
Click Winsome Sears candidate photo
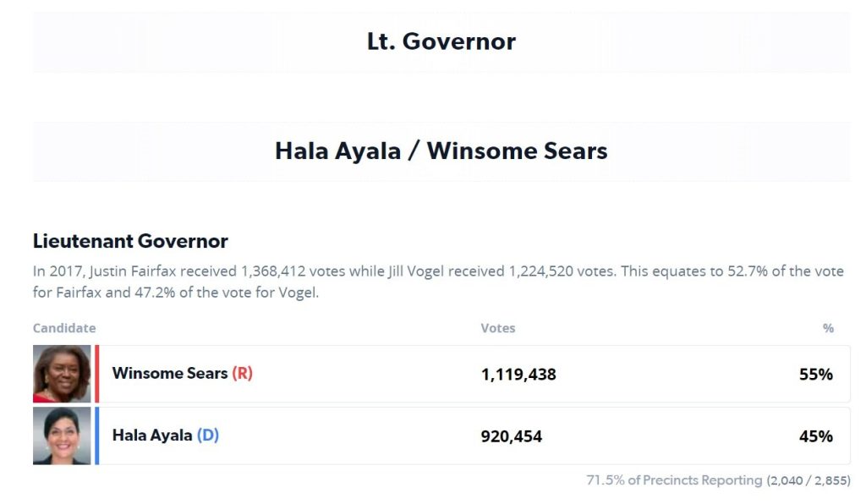pyautogui.click(x=62, y=374)
